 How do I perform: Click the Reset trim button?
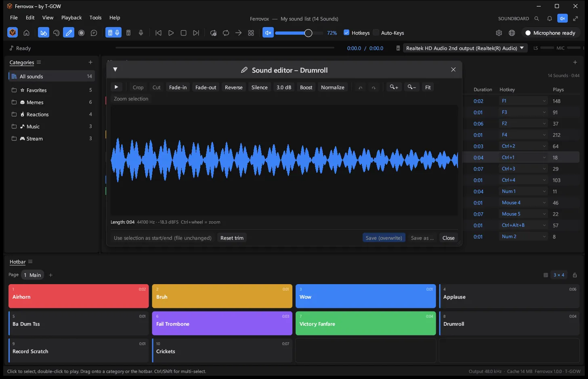click(x=232, y=238)
